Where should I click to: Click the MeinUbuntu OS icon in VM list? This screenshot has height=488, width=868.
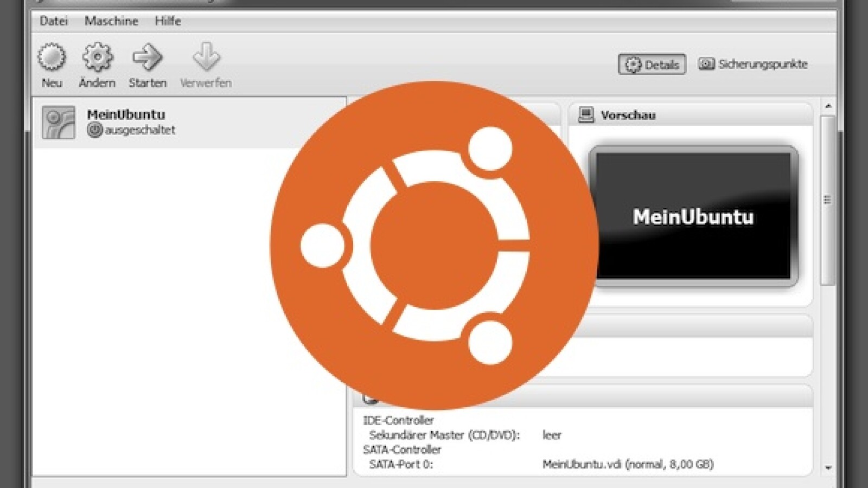(x=59, y=123)
